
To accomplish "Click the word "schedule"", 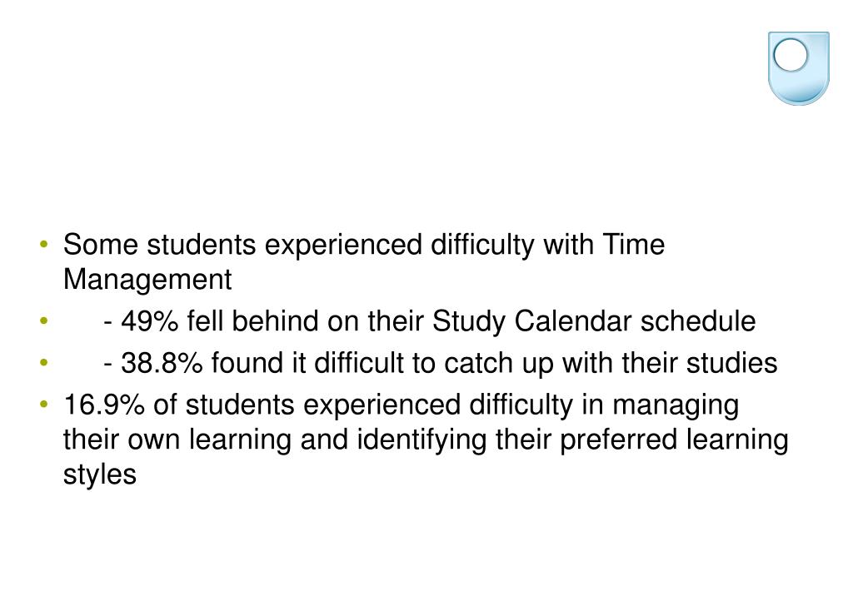I will click(x=697, y=320).
